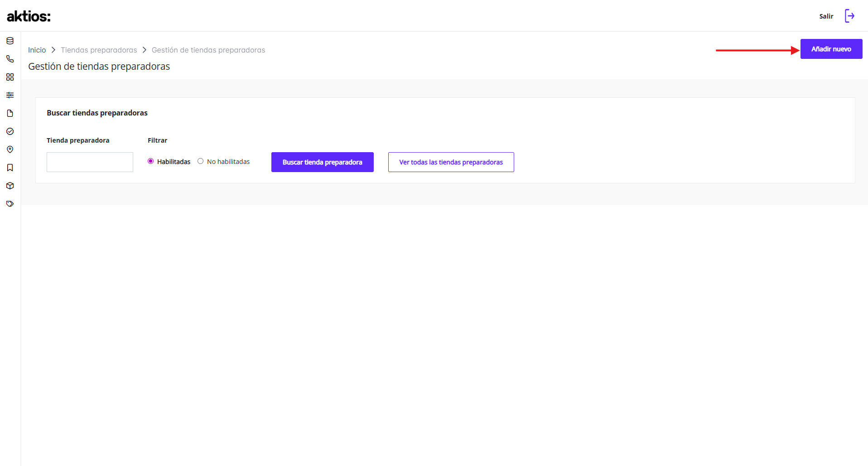Click Gestión de tiendas preparadoras breadcrumb
The height and width of the screenshot is (466, 868).
click(x=208, y=50)
